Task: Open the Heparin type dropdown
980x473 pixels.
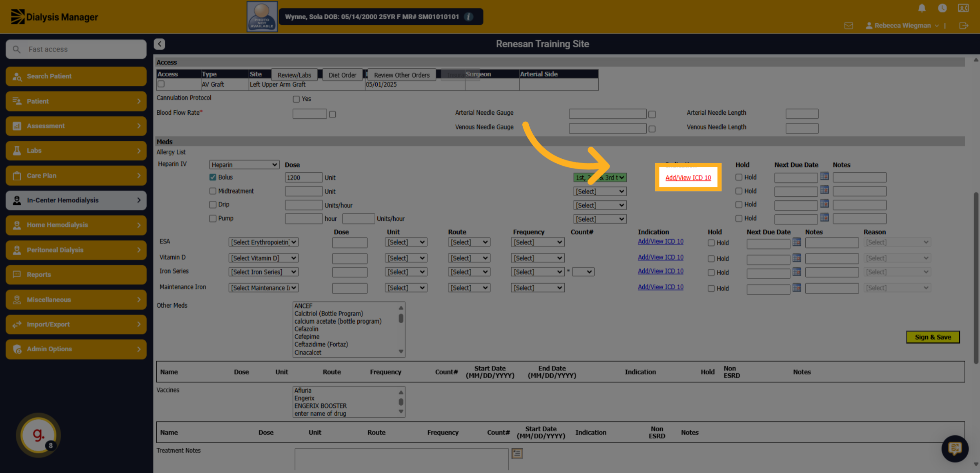Action: pyautogui.click(x=244, y=164)
